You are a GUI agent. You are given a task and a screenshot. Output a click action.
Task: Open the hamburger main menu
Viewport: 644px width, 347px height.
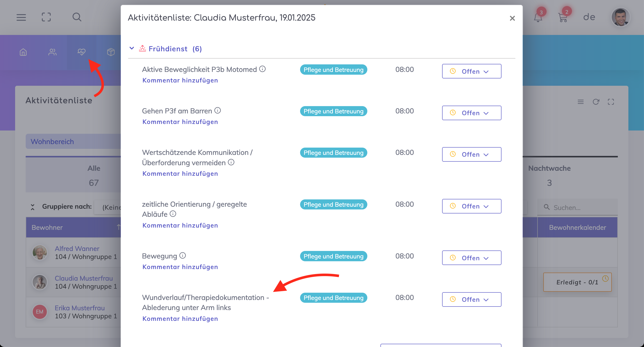pyautogui.click(x=21, y=17)
